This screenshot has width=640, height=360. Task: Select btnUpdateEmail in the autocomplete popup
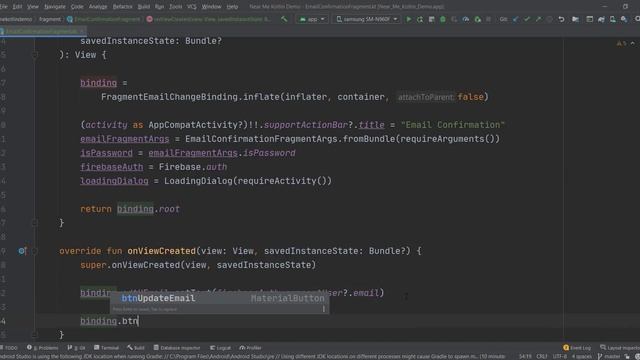coord(219,298)
